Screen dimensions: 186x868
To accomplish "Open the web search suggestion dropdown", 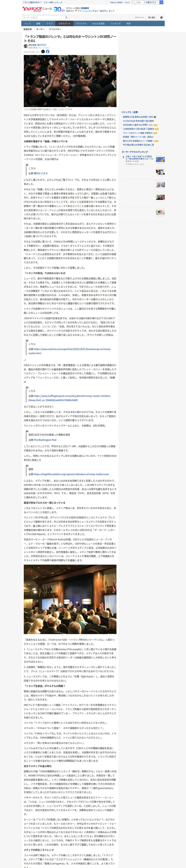I will click(151, 2).
